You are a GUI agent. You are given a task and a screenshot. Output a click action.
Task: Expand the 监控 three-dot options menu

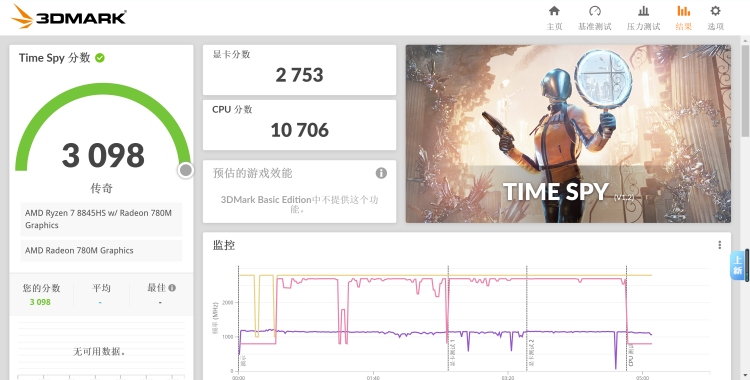719,245
